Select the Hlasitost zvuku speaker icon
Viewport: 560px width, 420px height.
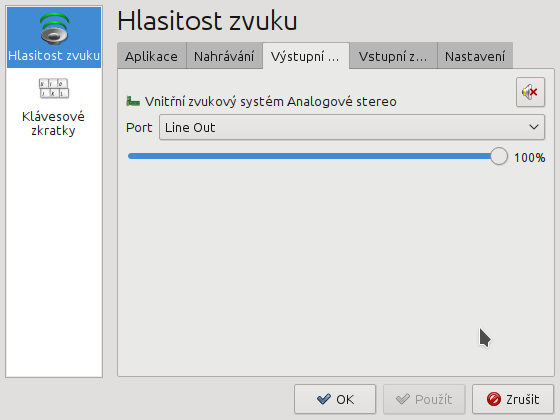[x=54, y=29]
